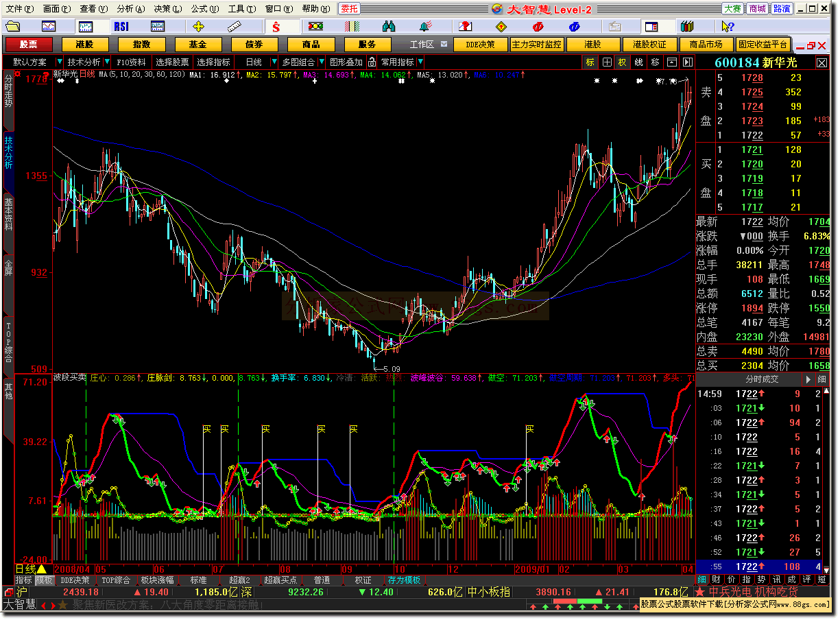
Task: Click the yellow diamond toolbar icon
Action: tap(501, 26)
